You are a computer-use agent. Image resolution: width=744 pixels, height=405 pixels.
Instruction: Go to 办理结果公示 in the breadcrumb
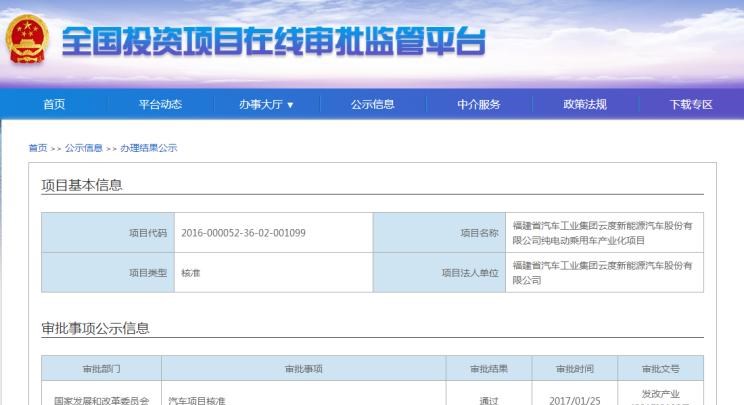click(x=149, y=148)
